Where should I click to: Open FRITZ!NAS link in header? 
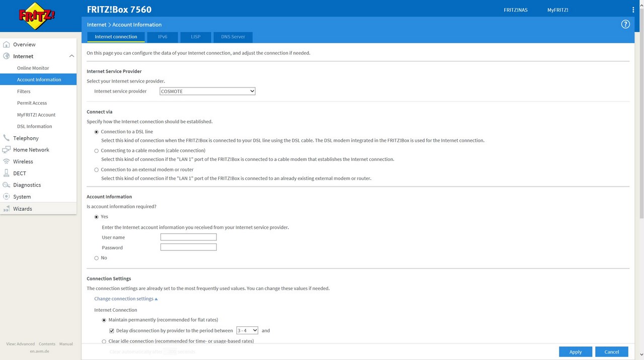[x=516, y=10]
